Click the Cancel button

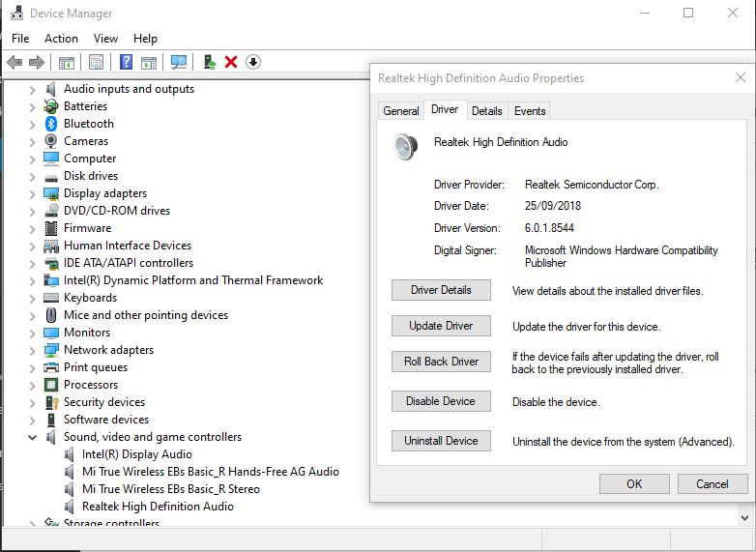click(712, 483)
